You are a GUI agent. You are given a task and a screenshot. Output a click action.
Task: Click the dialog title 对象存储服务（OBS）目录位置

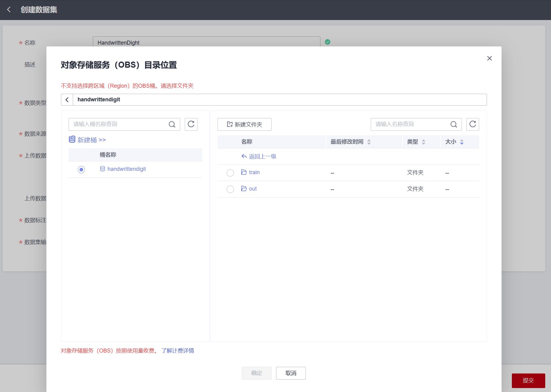119,65
